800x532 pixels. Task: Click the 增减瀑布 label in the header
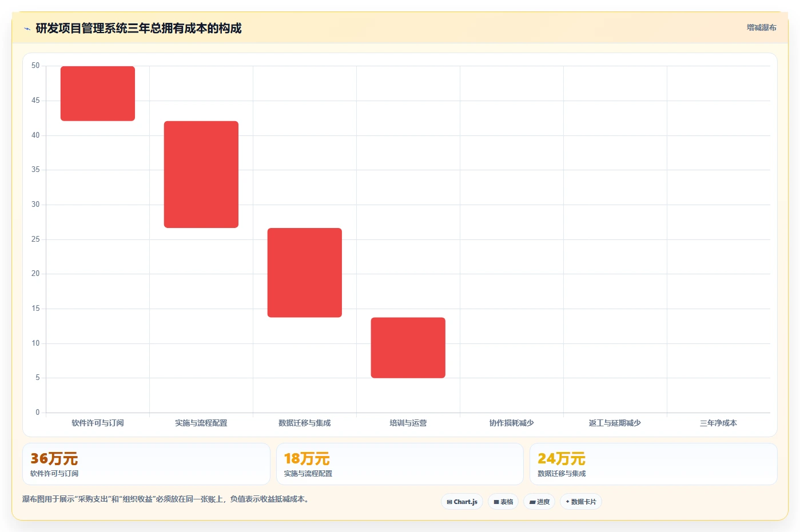pyautogui.click(x=761, y=27)
